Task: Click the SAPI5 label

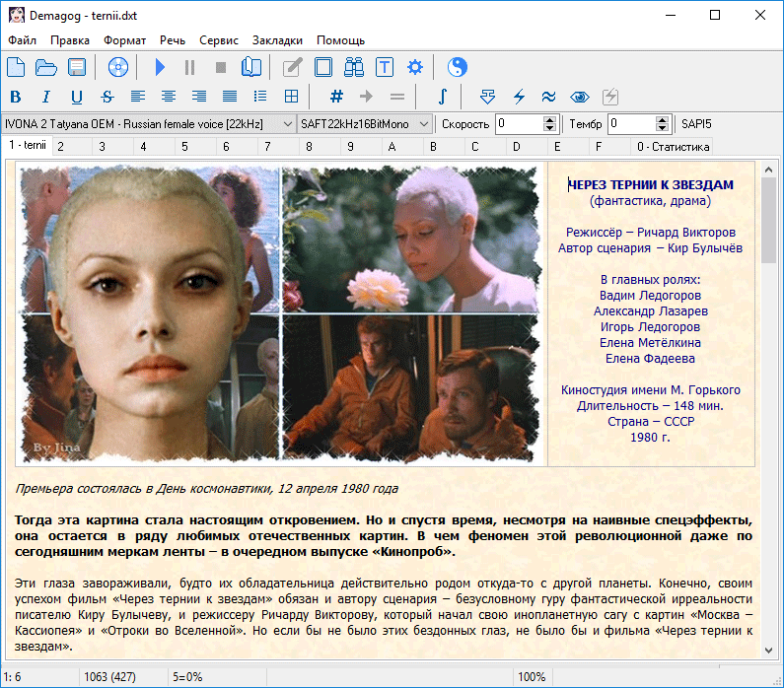Action: (696, 124)
